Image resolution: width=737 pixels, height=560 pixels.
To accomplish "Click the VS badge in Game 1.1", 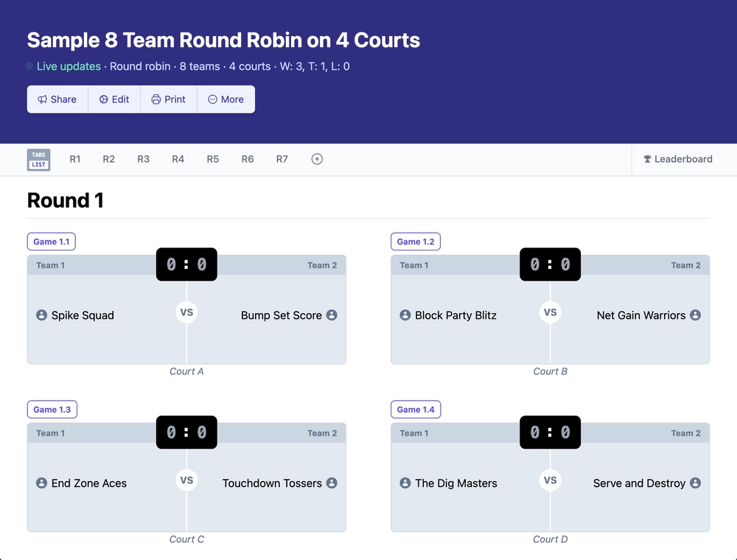I will click(x=186, y=312).
